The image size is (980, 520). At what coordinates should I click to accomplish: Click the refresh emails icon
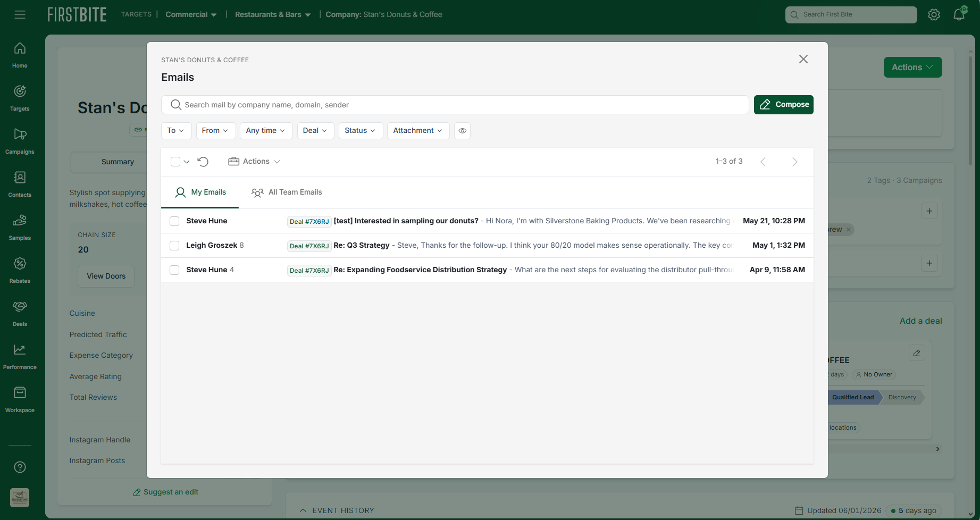tap(203, 162)
